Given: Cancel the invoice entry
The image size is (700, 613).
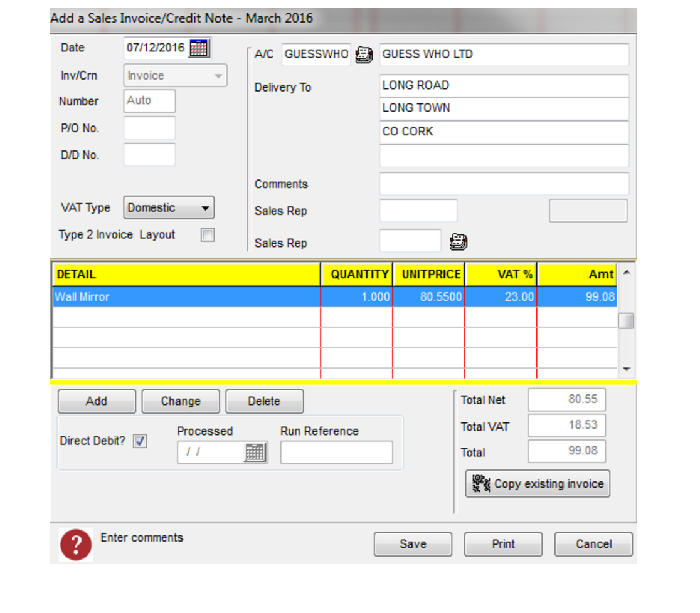Looking at the screenshot, I should point(593,544).
